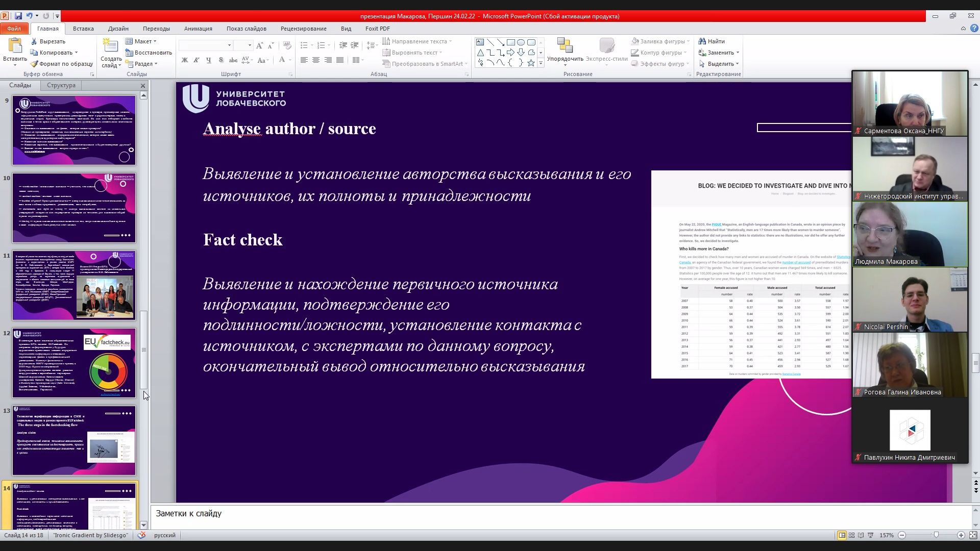980x551 pixels.
Task: Toggle Italic (К) formatting
Action: [x=197, y=60]
